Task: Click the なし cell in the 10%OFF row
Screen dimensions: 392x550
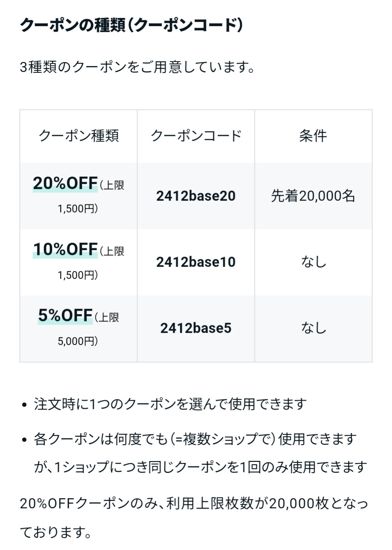Action: (x=313, y=262)
